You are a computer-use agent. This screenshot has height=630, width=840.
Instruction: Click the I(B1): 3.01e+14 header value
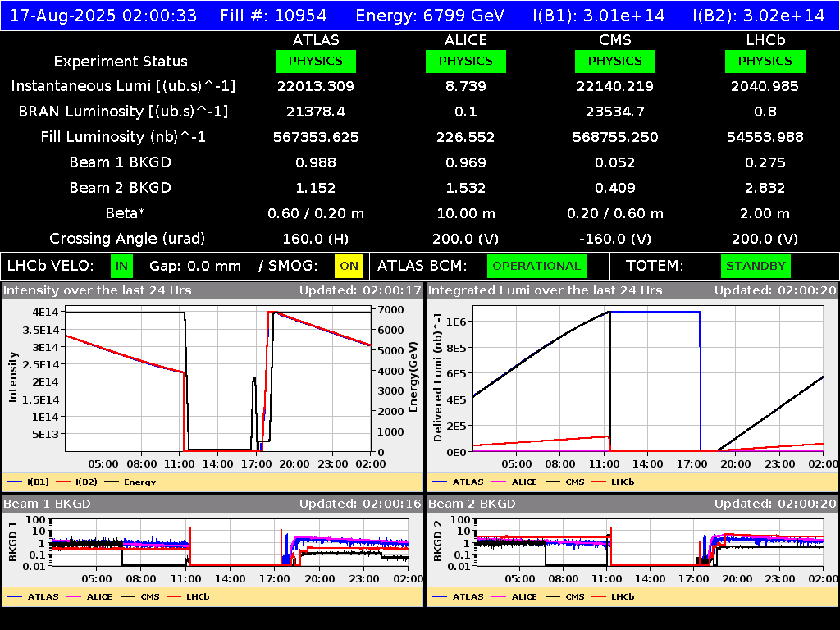pos(598,15)
